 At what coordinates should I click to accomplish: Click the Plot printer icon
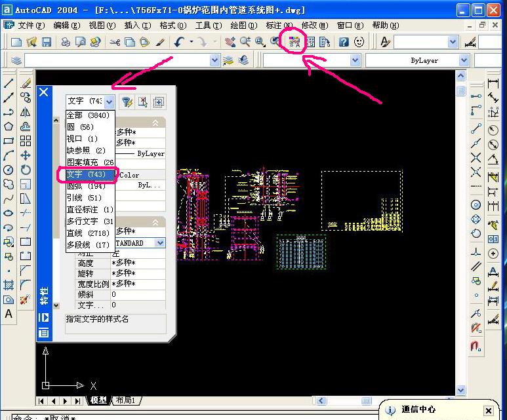(66, 42)
